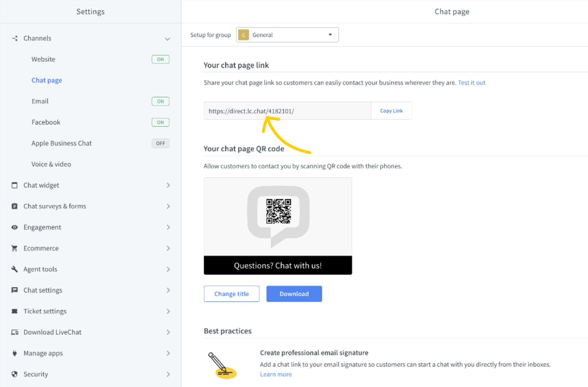Screen dimensions: 588x387
Task: Toggle the Website channel off
Action: (160, 59)
